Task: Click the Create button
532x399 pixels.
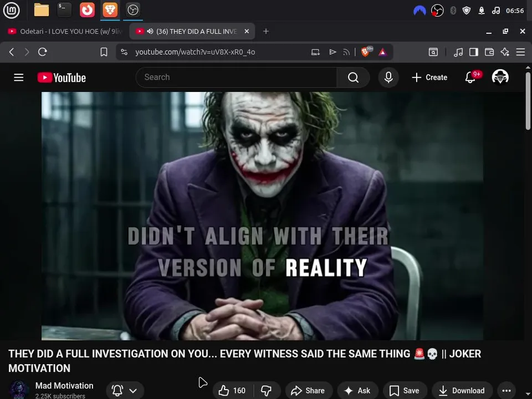Action: pyautogui.click(x=429, y=78)
